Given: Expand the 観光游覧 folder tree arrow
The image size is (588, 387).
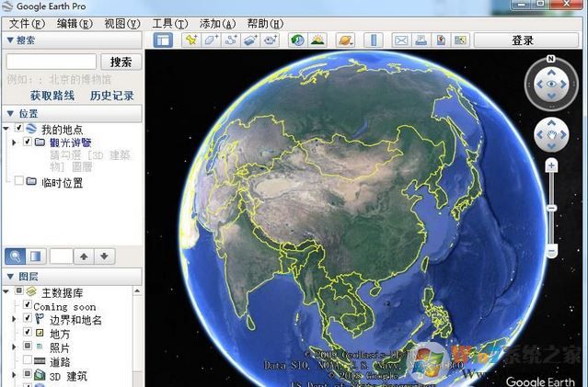Looking at the screenshot, I should tap(14, 142).
